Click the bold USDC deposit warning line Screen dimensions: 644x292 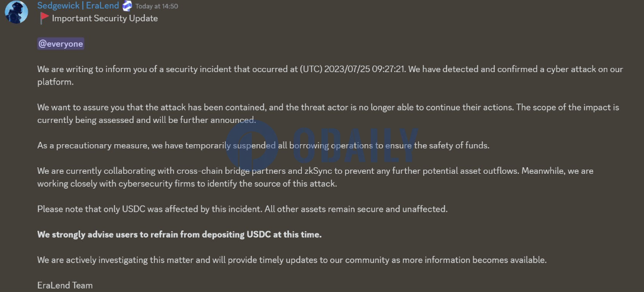pyautogui.click(x=179, y=235)
